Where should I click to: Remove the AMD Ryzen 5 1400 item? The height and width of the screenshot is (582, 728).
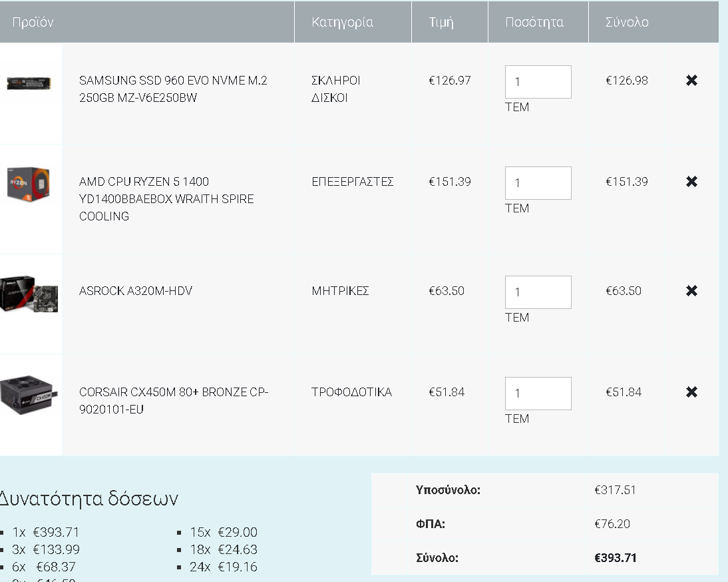691,182
